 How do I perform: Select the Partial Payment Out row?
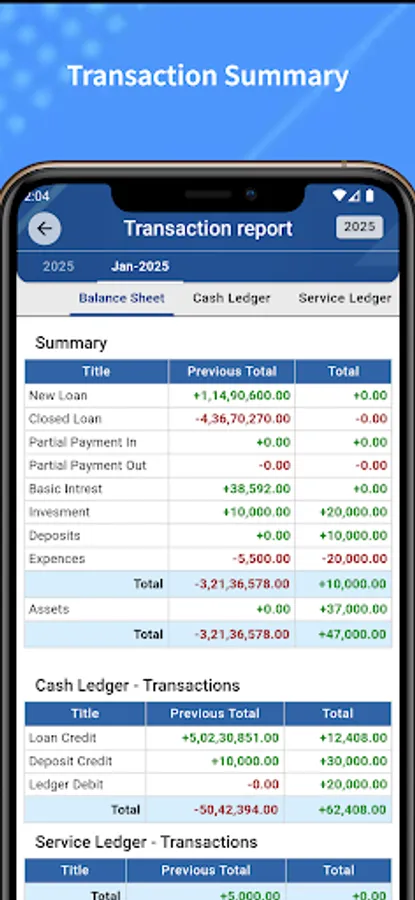tap(208, 465)
